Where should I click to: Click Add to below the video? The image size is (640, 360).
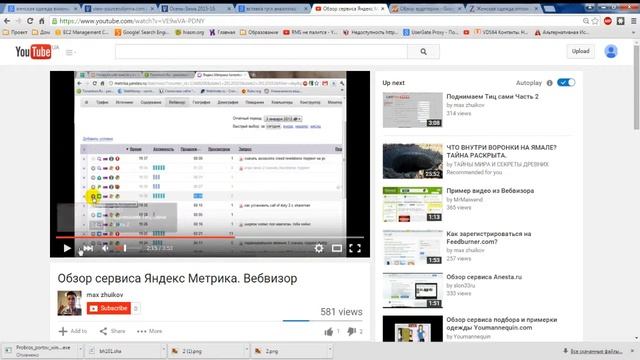pos(73,331)
